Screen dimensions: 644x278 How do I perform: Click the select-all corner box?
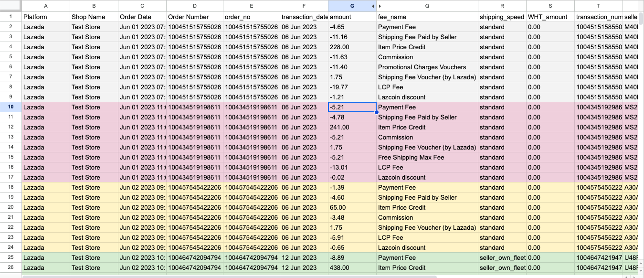(11, 6)
